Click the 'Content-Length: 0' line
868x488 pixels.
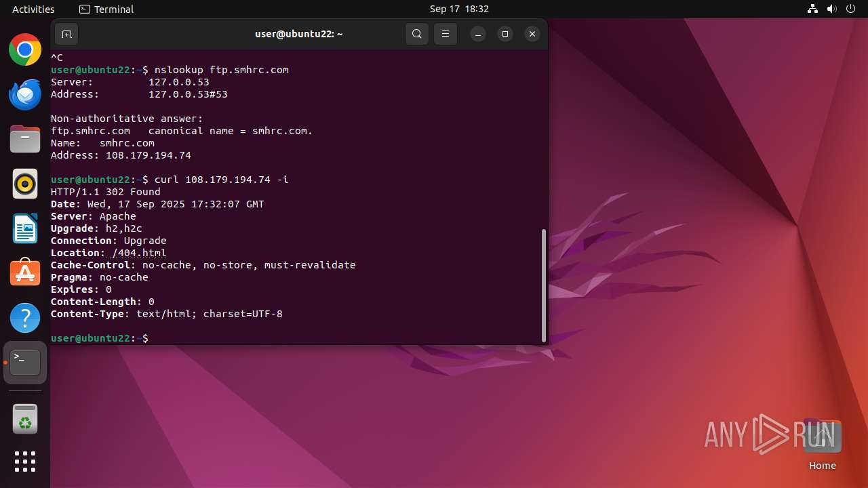pos(102,302)
